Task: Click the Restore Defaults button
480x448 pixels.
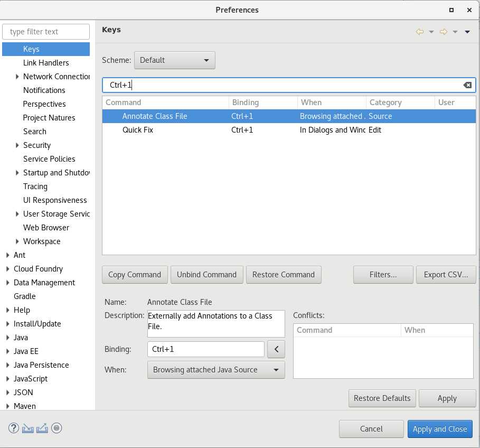Action: 382,398
